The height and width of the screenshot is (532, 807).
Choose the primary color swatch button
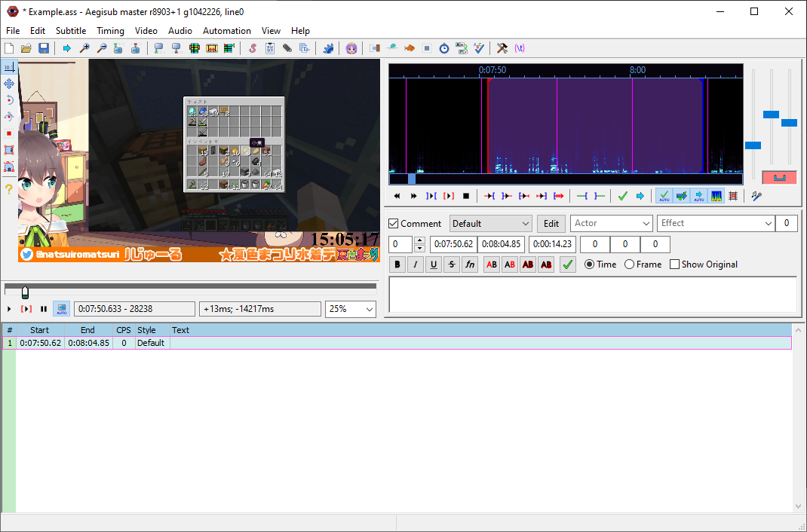492,264
